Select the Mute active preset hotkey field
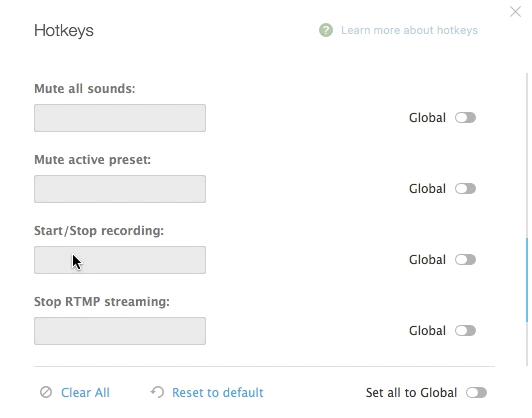Viewport: 532px width, 418px height. point(120,189)
